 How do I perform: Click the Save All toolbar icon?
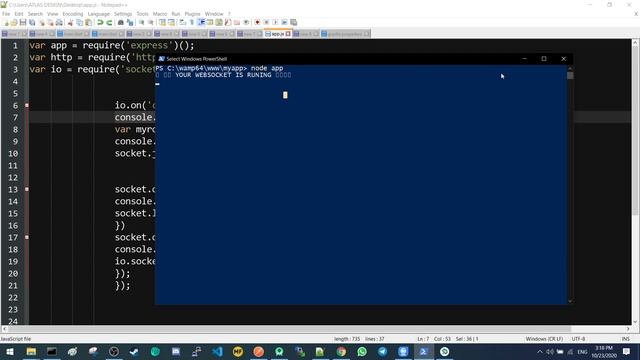[32, 22]
